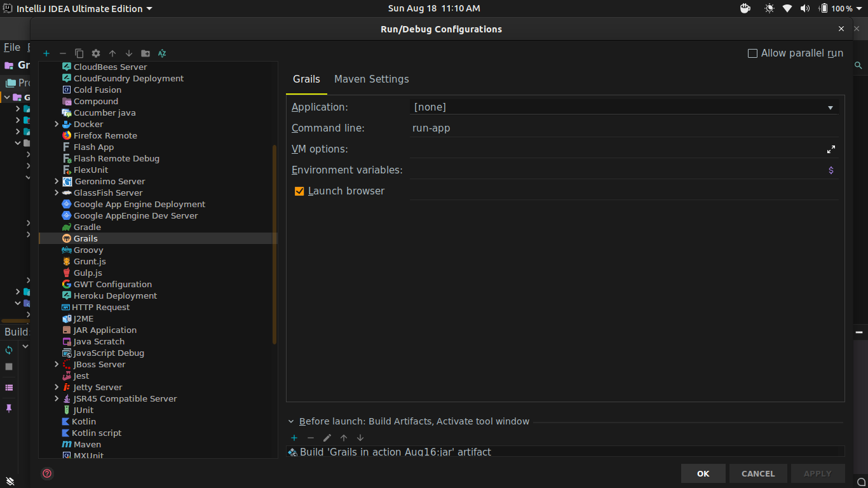Open system tray volume icon

(x=805, y=9)
